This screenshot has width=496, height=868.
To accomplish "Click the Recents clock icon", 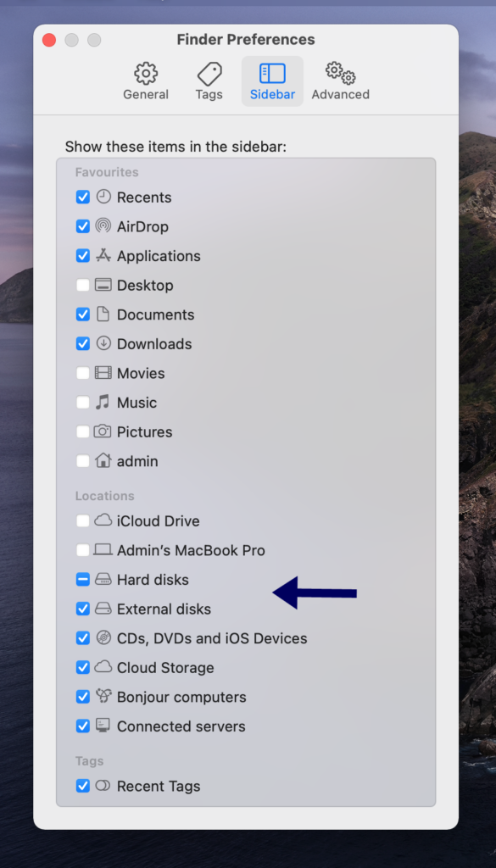I will (x=105, y=197).
